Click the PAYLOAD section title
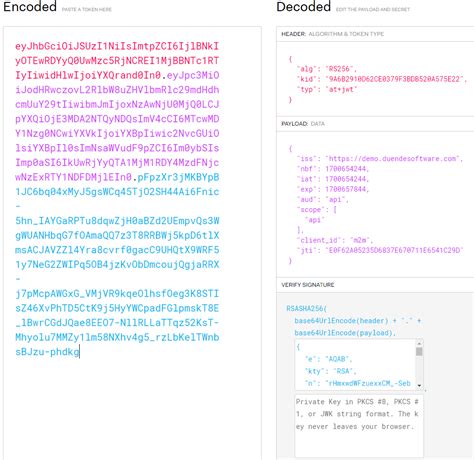The width and height of the screenshot is (474, 460). click(x=303, y=124)
